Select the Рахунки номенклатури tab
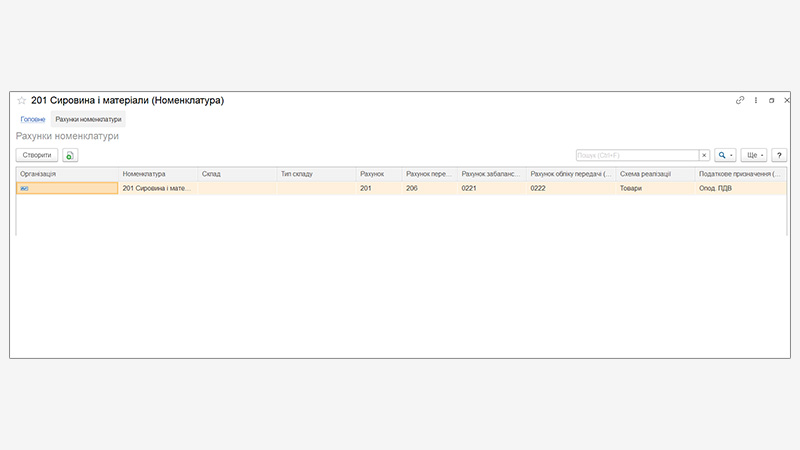Viewport: 800px width, 450px height. (x=88, y=119)
